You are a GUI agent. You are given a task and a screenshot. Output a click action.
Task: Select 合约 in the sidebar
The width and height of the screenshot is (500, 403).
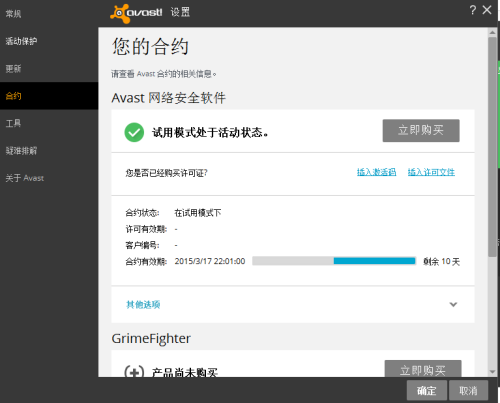tap(13, 96)
